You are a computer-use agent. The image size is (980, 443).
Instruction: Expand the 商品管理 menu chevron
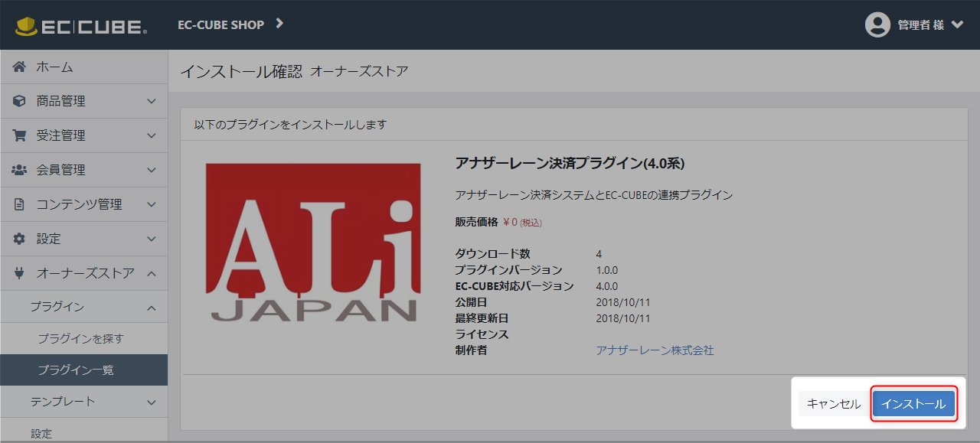tap(152, 101)
